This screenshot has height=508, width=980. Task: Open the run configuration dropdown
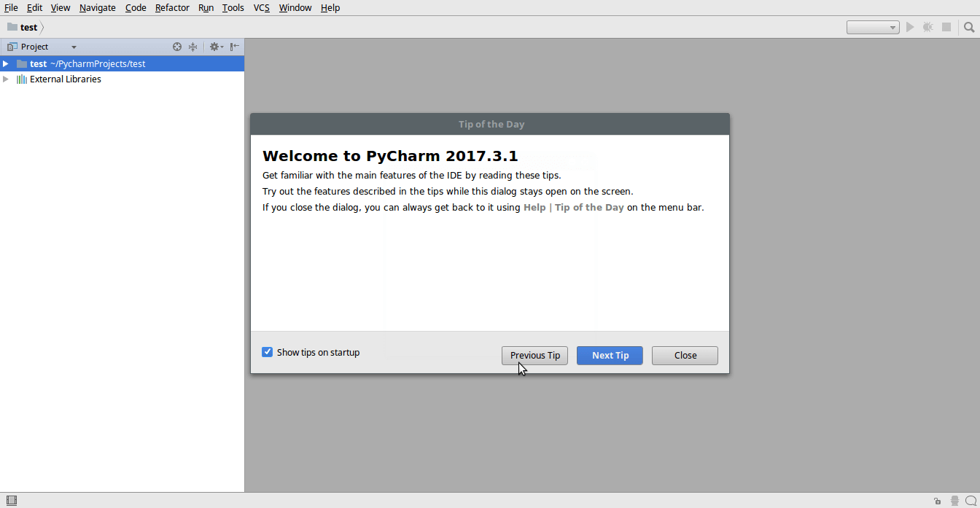tap(873, 28)
